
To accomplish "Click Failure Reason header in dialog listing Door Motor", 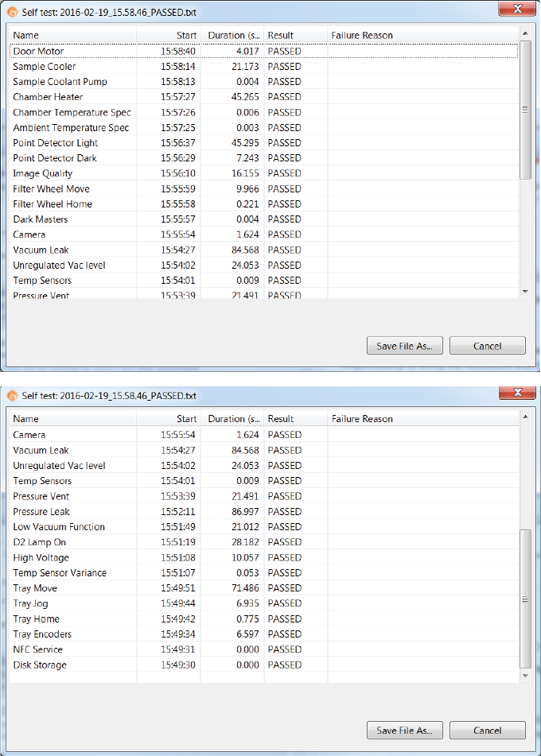I will pos(422,35).
